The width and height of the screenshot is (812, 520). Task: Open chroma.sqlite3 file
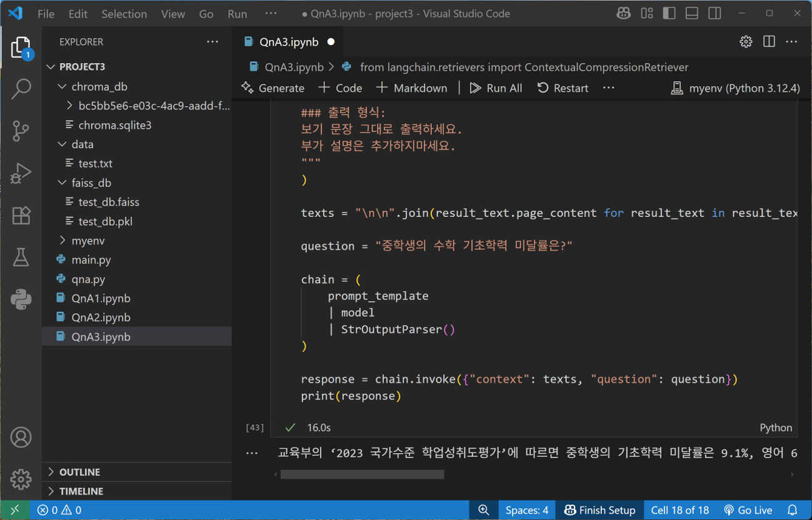point(137,125)
